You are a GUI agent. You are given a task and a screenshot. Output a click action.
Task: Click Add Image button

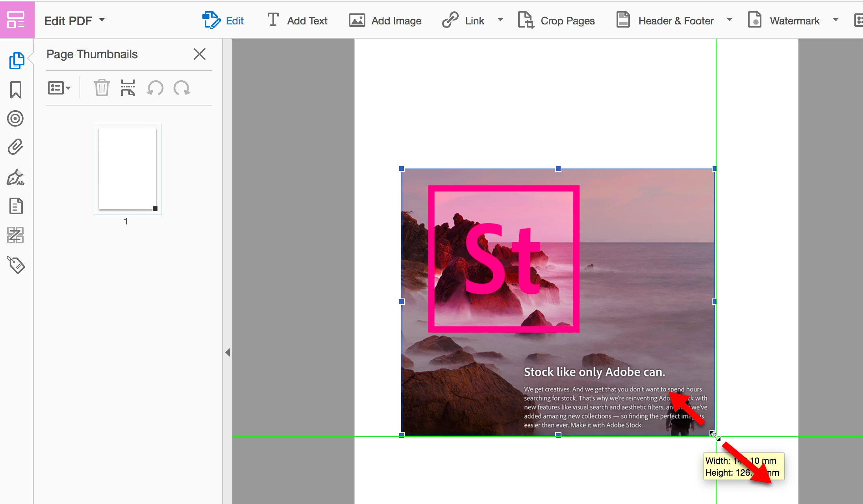coord(385,20)
